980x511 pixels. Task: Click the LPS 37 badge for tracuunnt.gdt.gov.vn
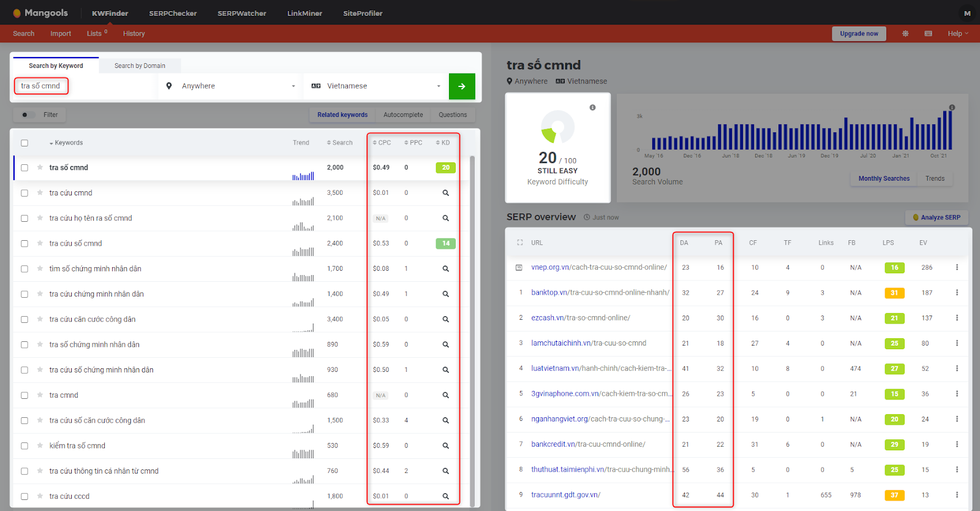coord(894,495)
